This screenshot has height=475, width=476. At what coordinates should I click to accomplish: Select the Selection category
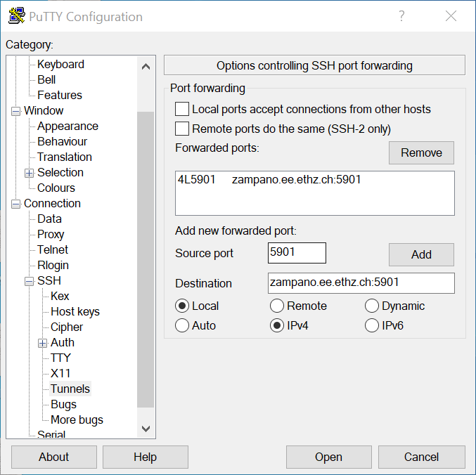(x=60, y=173)
